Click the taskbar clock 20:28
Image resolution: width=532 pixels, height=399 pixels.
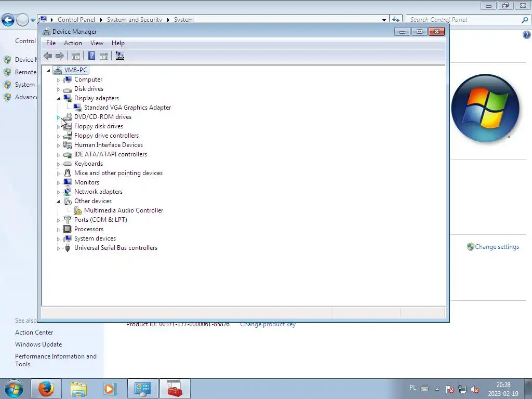(x=503, y=385)
